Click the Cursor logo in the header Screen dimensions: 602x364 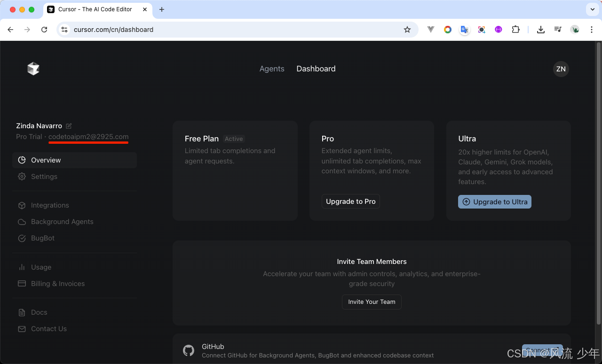[x=33, y=69]
